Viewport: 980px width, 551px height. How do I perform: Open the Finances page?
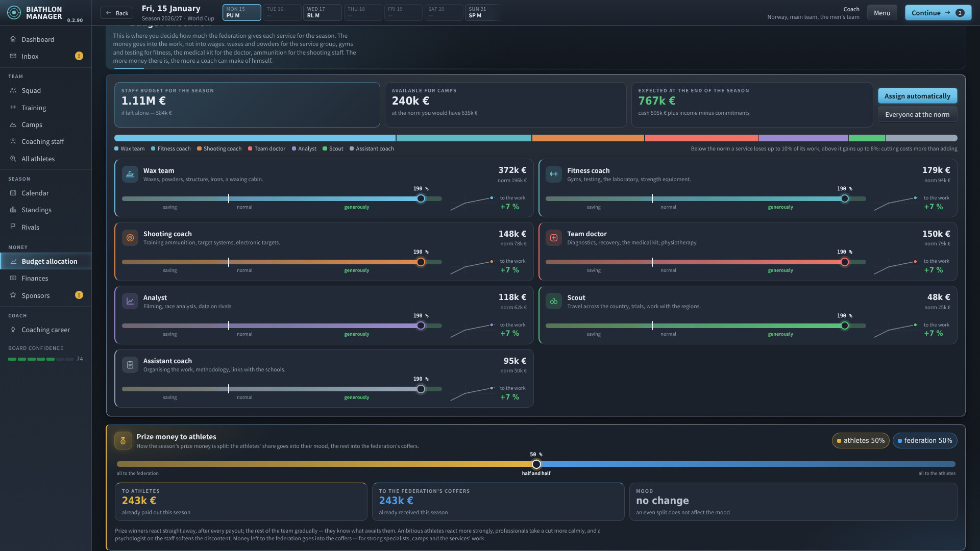46,278
